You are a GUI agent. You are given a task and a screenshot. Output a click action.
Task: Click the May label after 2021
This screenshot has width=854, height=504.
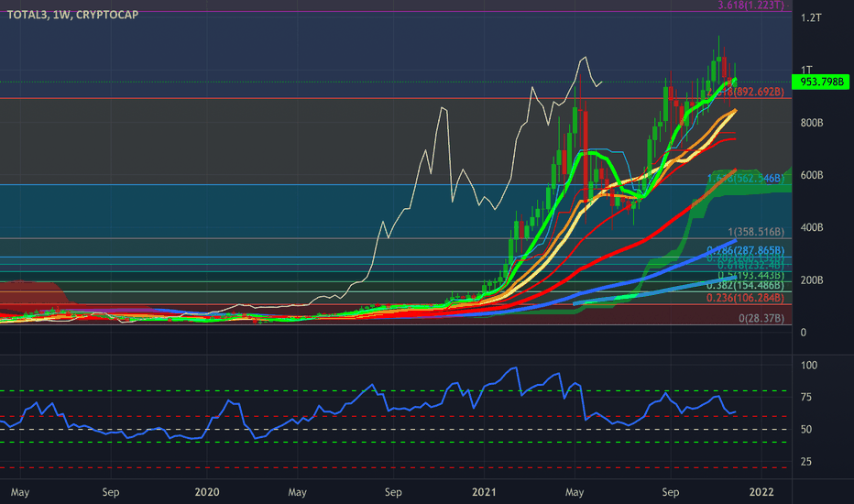(x=575, y=492)
